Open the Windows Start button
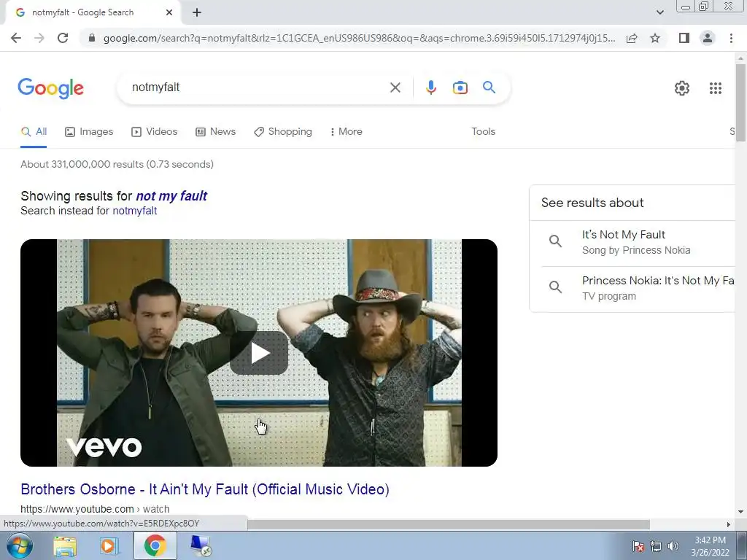This screenshot has width=747, height=560. point(20,545)
